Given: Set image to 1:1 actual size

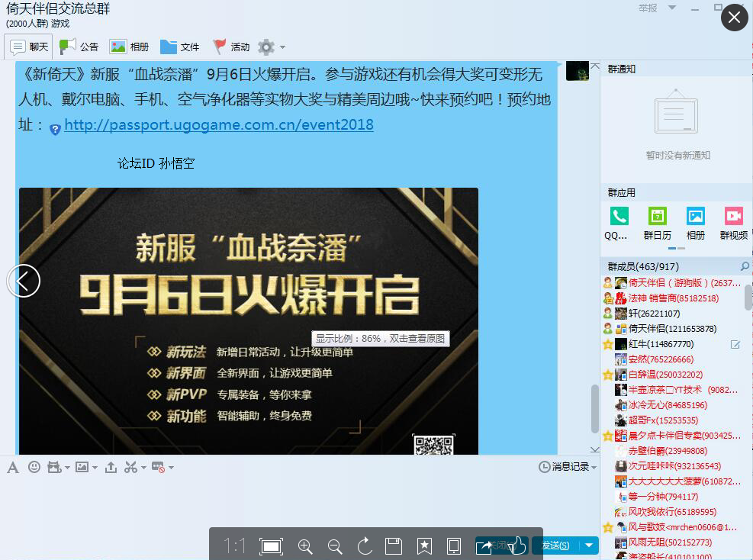Looking at the screenshot, I should [234, 546].
